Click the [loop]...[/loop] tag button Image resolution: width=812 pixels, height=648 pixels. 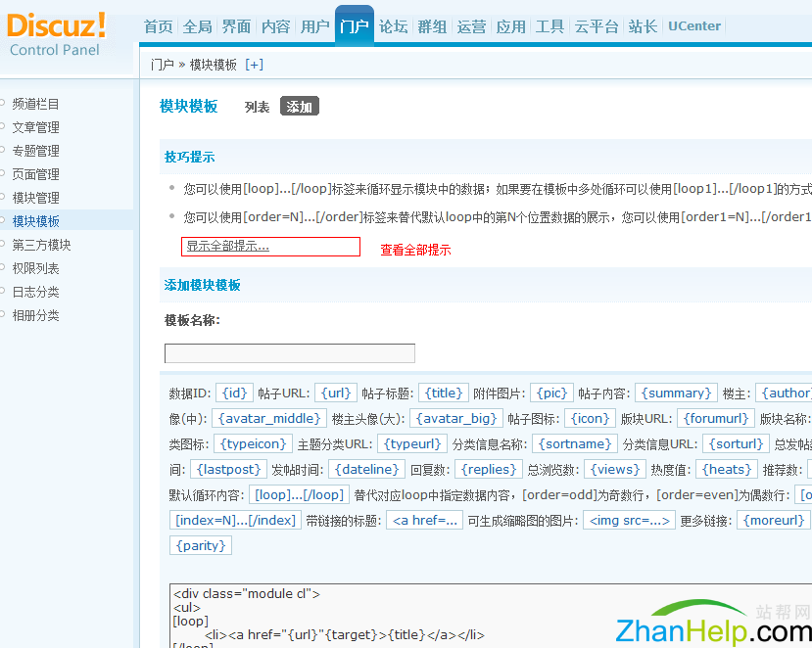point(299,494)
